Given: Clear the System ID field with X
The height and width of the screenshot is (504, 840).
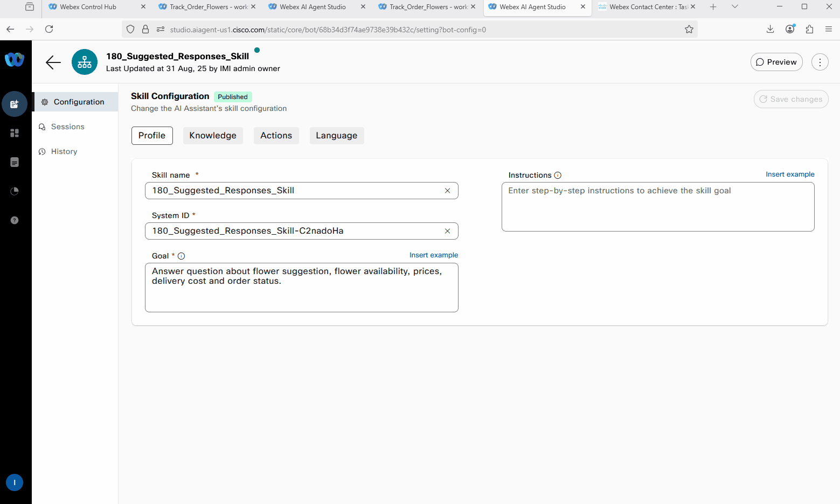Looking at the screenshot, I should [447, 231].
